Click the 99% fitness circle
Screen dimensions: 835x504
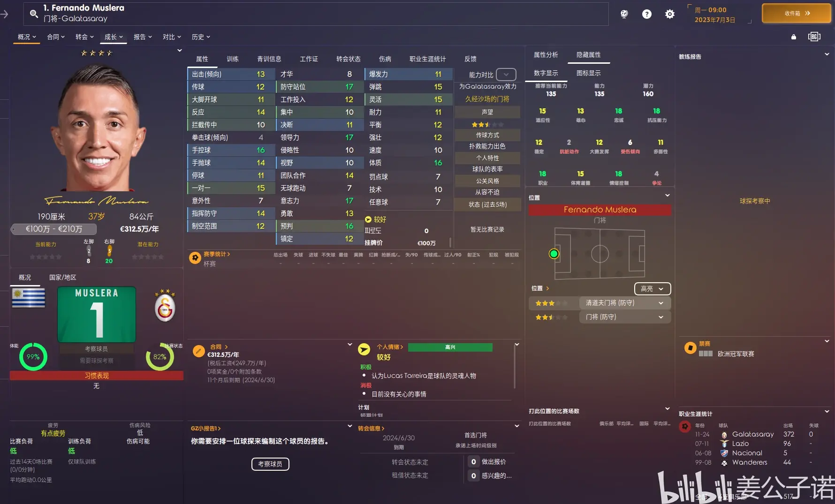(33, 357)
